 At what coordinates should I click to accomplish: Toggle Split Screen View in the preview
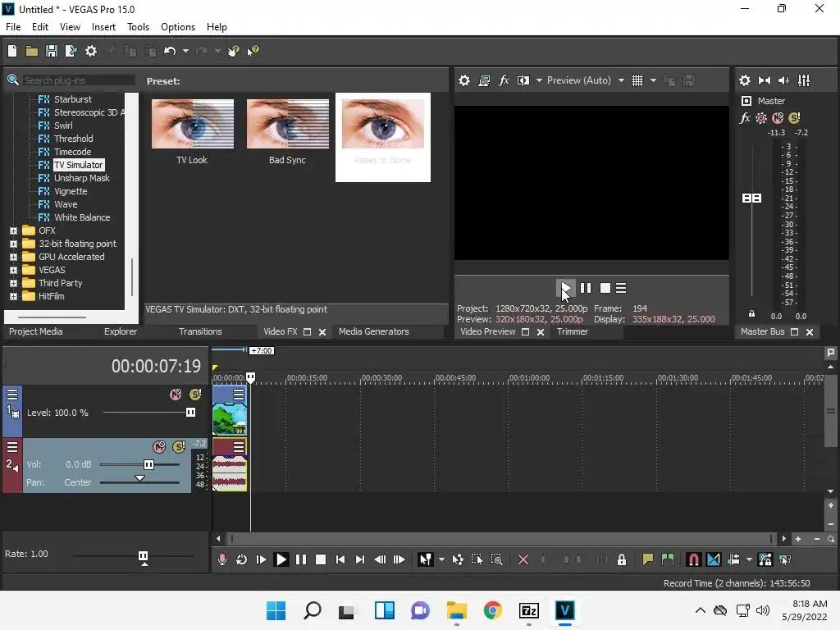pyautogui.click(x=523, y=80)
